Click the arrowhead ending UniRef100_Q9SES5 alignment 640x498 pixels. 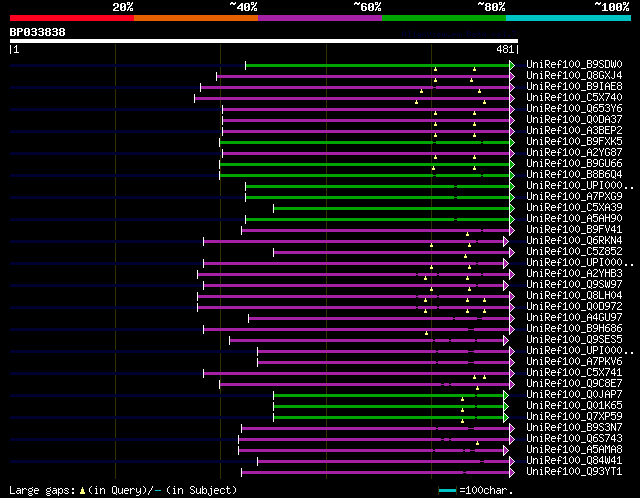[506, 340]
